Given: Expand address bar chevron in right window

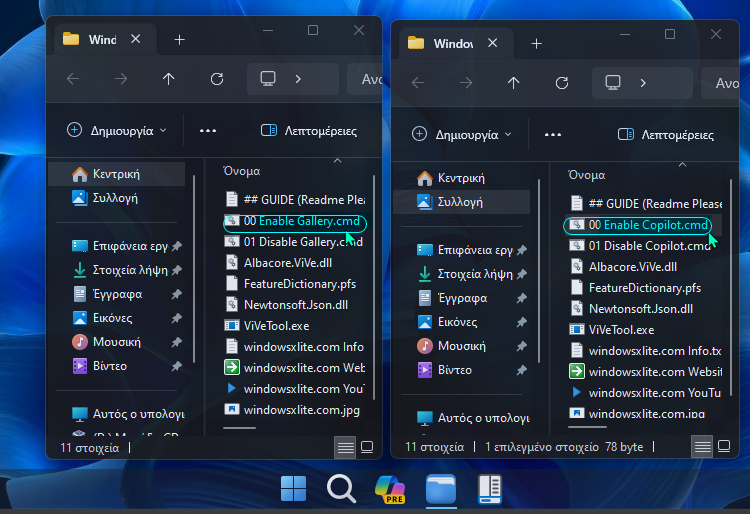Looking at the screenshot, I should 643,83.
